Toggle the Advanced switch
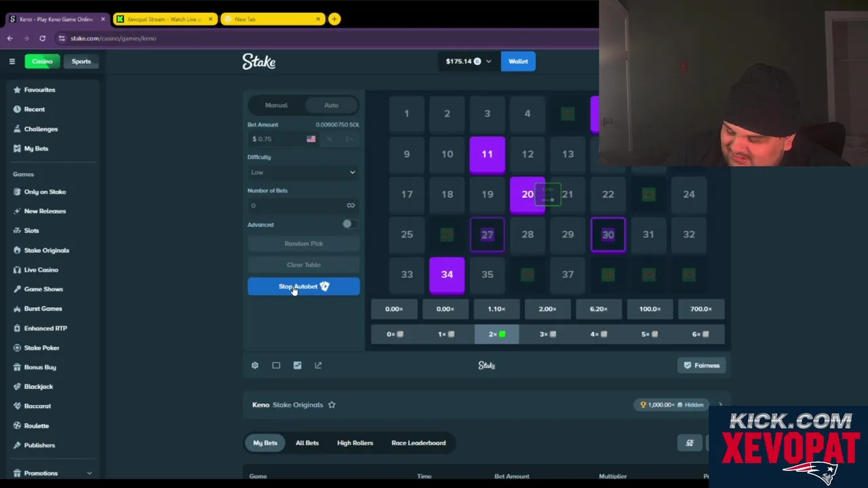 (x=348, y=224)
